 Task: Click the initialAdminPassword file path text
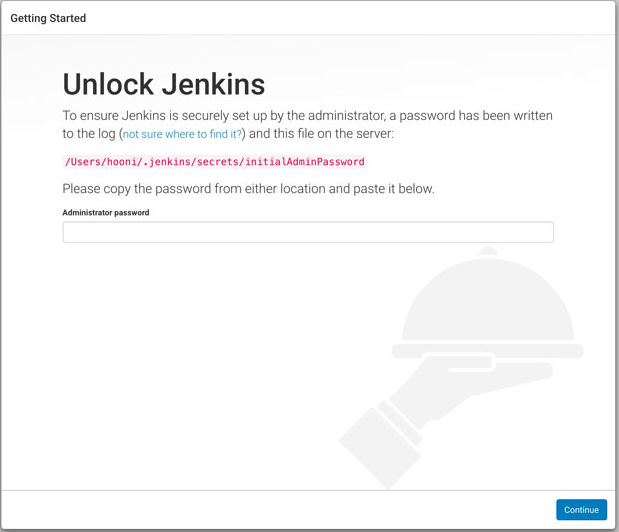coord(215,162)
